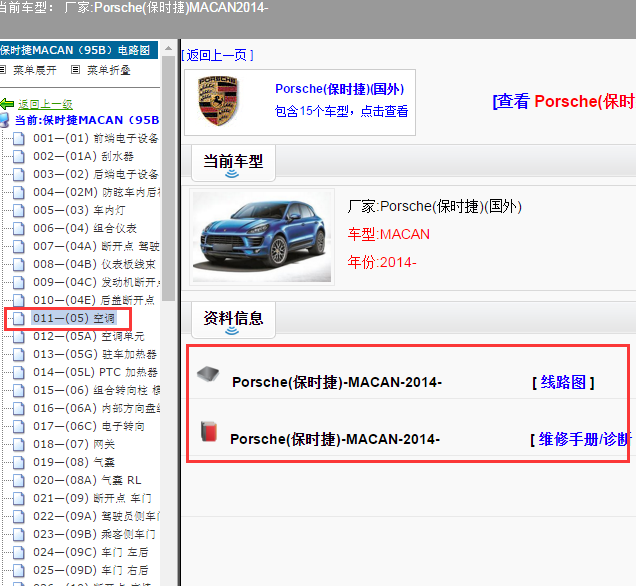Click the page icon for 002—(01A) 刮水器
This screenshot has width=636, height=586.
[19, 157]
